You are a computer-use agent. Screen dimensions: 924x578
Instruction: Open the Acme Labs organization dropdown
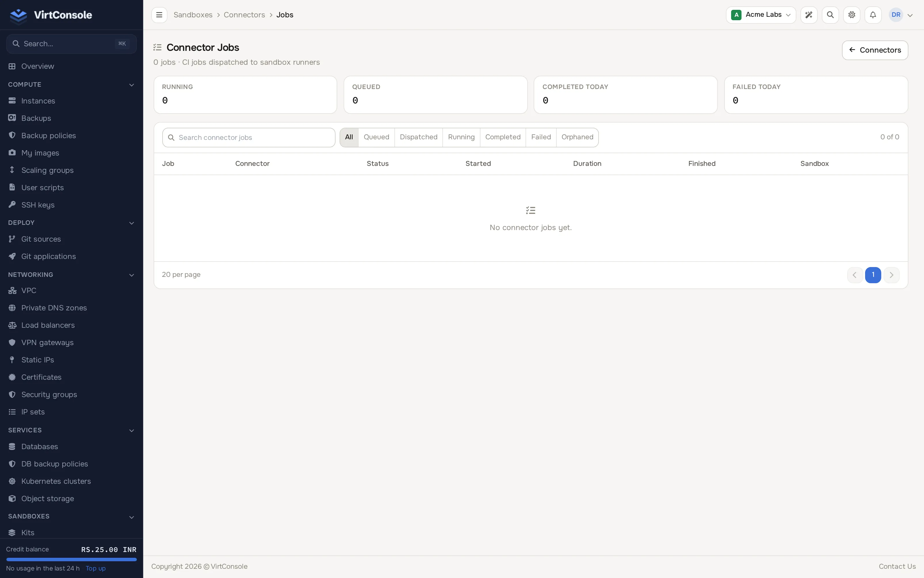[x=761, y=15]
